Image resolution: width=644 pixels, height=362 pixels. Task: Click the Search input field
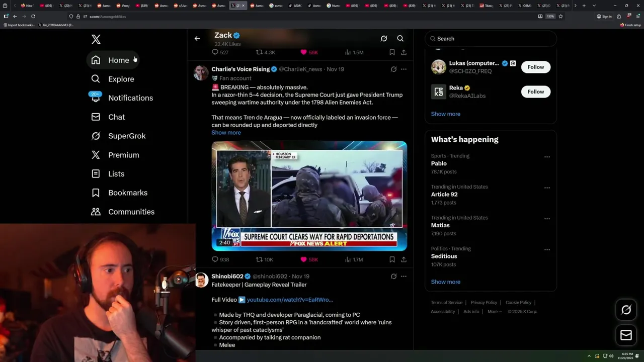pyautogui.click(x=491, y=39)
